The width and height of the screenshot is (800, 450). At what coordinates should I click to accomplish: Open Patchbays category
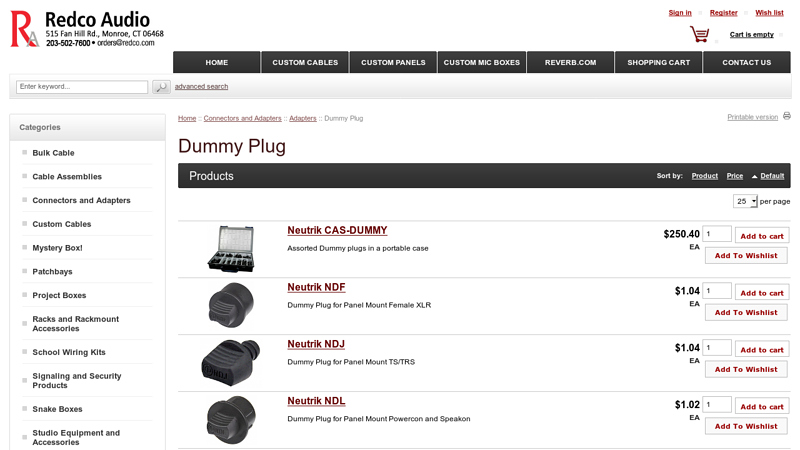53,271
